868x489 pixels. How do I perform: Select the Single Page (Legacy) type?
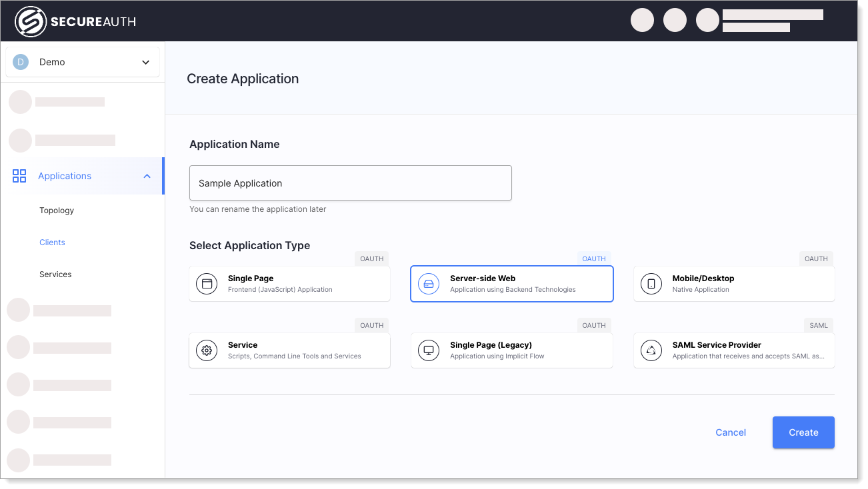(511, 350)
